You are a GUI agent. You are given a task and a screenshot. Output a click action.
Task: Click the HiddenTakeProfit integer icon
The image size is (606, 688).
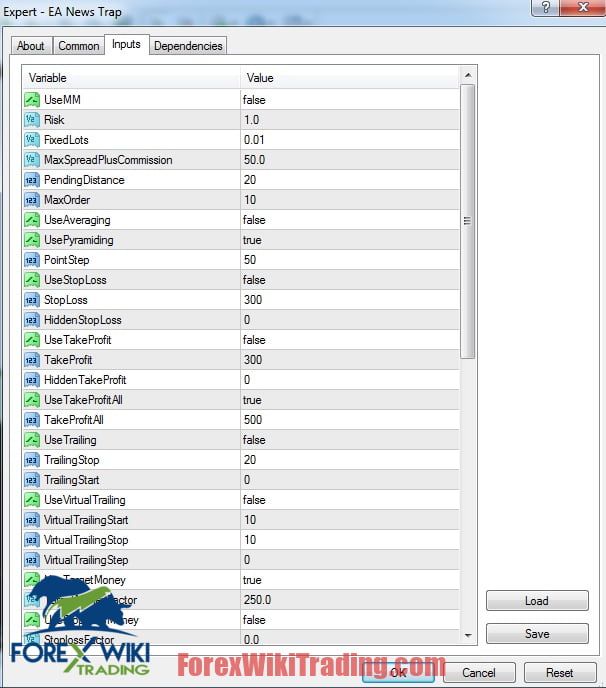click(x=32, y=380)
